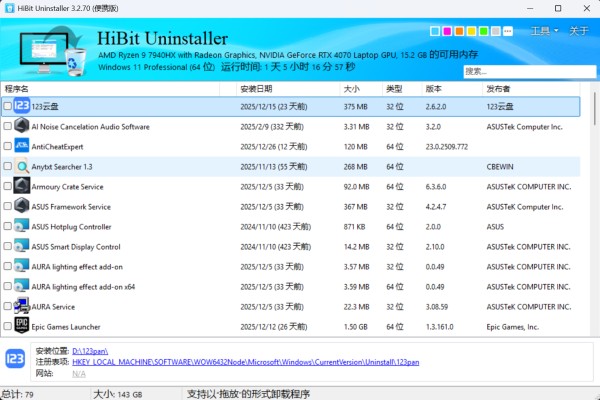The height and width of the screenshot is (400, 600).
Task: Click the AntiCheatExpert ACE icon
Action: pyautogui.click(x=22, y=146)
